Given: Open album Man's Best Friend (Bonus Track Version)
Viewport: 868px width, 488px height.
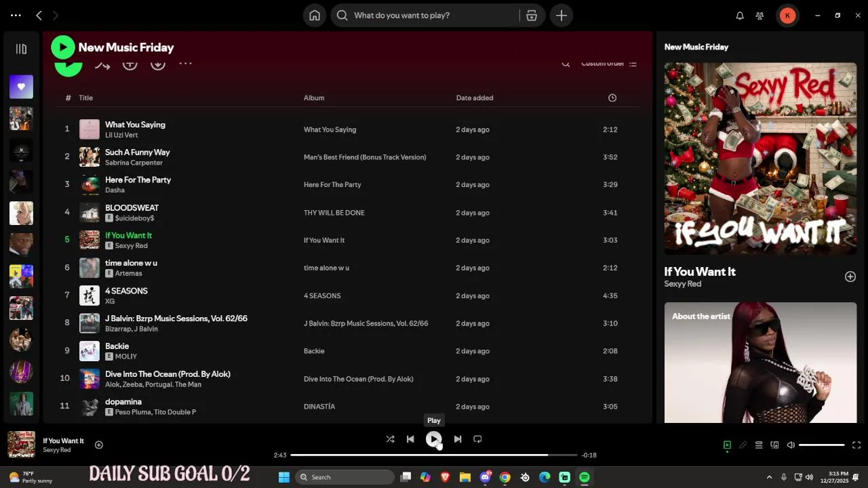Looking at the screenshot, I should point(365,157).
